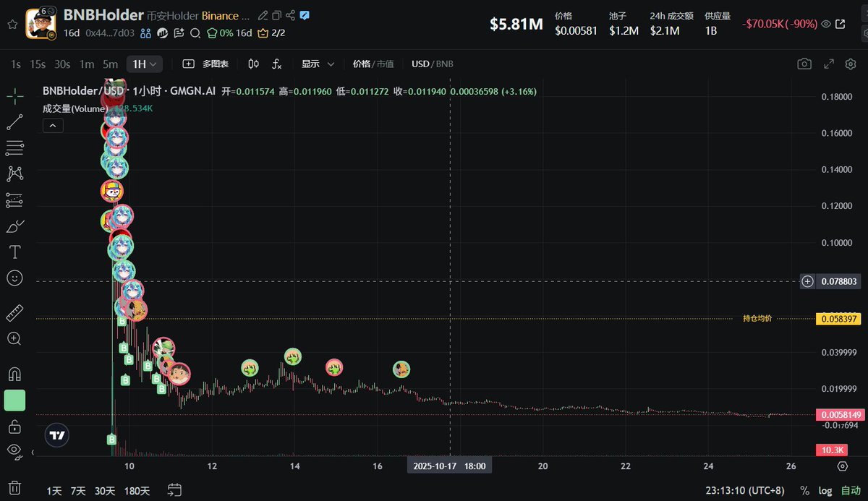Click the edit pencil icon beside the token name

[263, 15]
